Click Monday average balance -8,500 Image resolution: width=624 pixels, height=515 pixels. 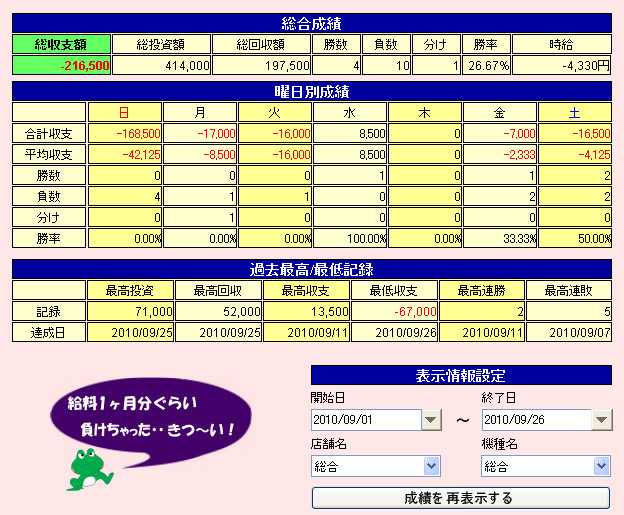pos(200,154)
